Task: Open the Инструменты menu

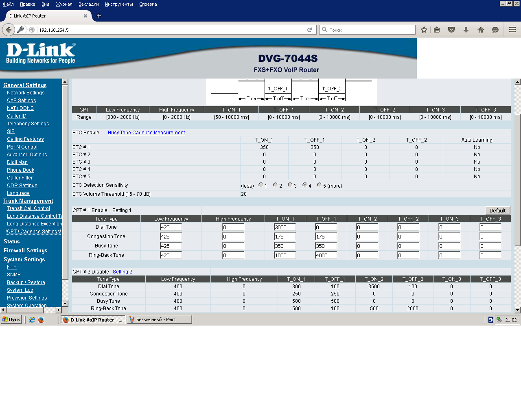Action: tap(119, 4)
